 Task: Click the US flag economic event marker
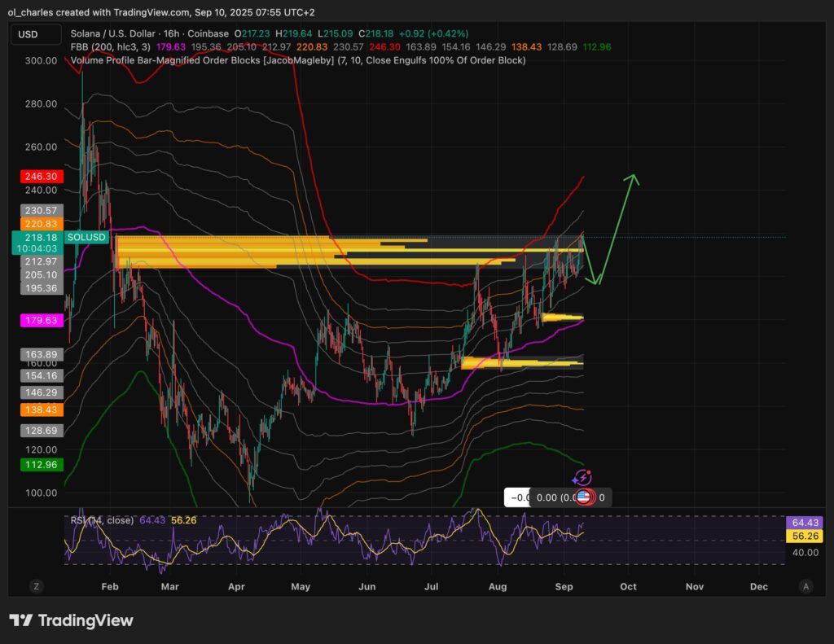coord(584,497)
